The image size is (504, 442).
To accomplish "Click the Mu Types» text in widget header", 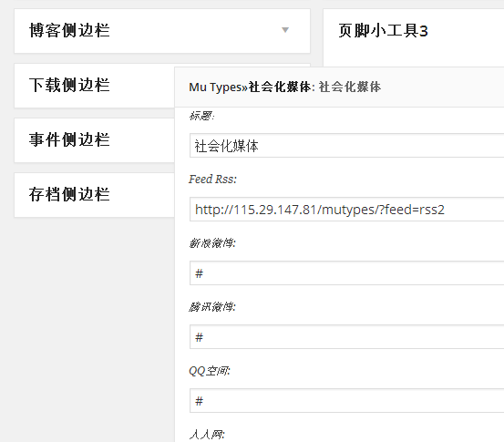I will 219,87.
